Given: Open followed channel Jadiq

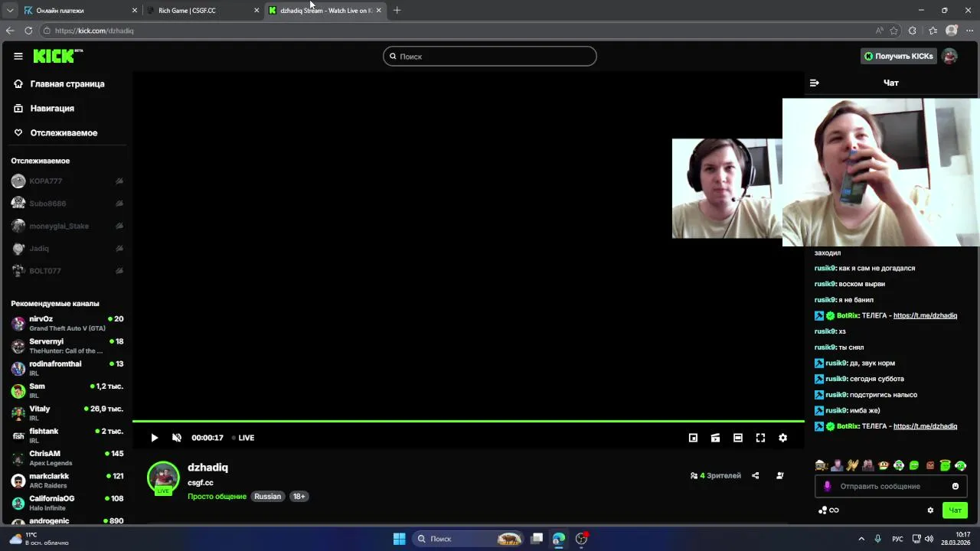Looking at the screenshot, I should pyautogui.click(x=67, y=249).
